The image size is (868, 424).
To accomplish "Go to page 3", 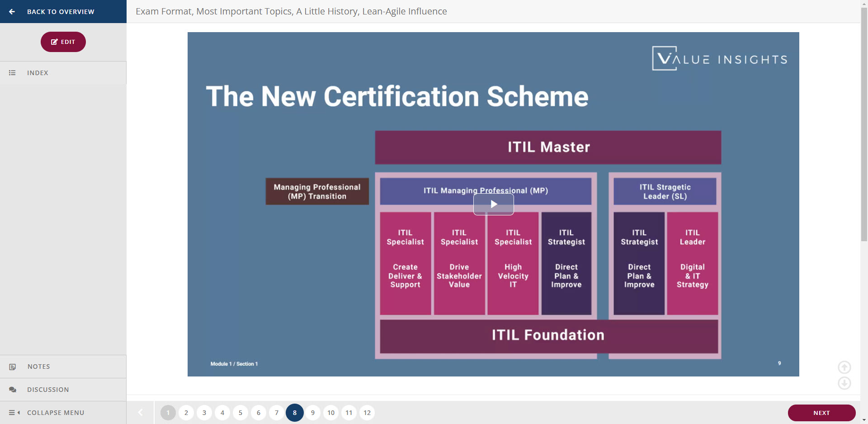I will pos(204,413).
